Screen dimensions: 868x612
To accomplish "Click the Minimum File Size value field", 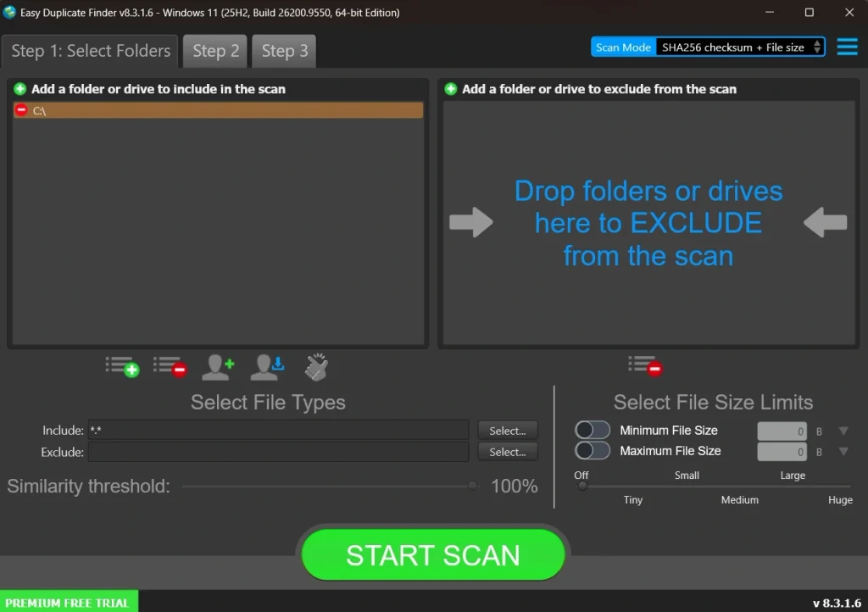I will (782, 431).
